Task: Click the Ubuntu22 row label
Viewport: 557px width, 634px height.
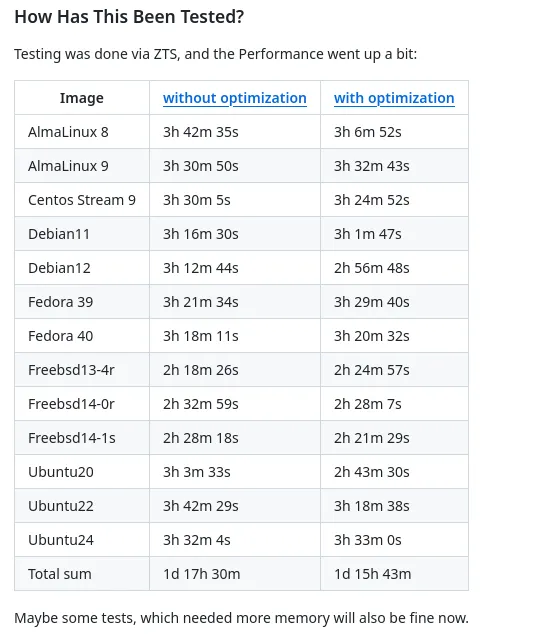Action: (x=61, y=506)
